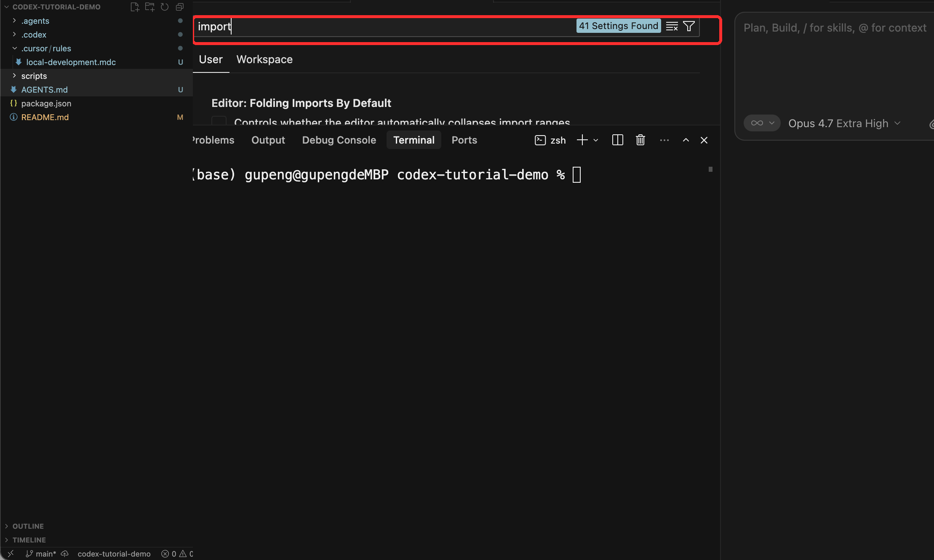934x560 pixels.
Task: Change model from Opus 4.7 Extra High
Action: point(844,123)
